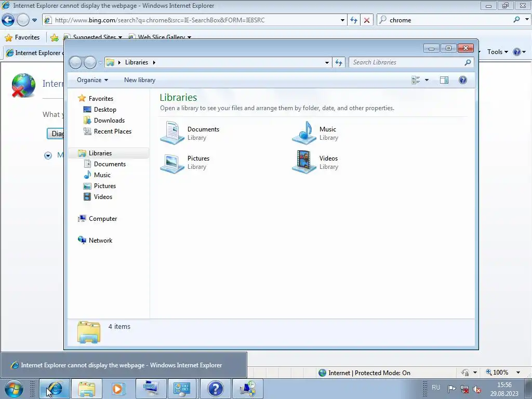Select Favorites header in navigation pane
This screenshot has height=399, width=532.
101,98
